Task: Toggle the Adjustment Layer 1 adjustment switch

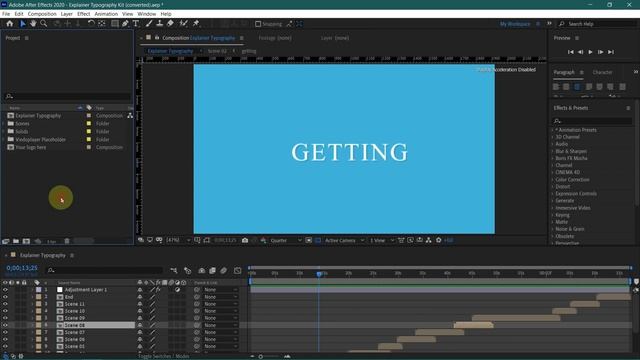Action: (x=178, y=290)
